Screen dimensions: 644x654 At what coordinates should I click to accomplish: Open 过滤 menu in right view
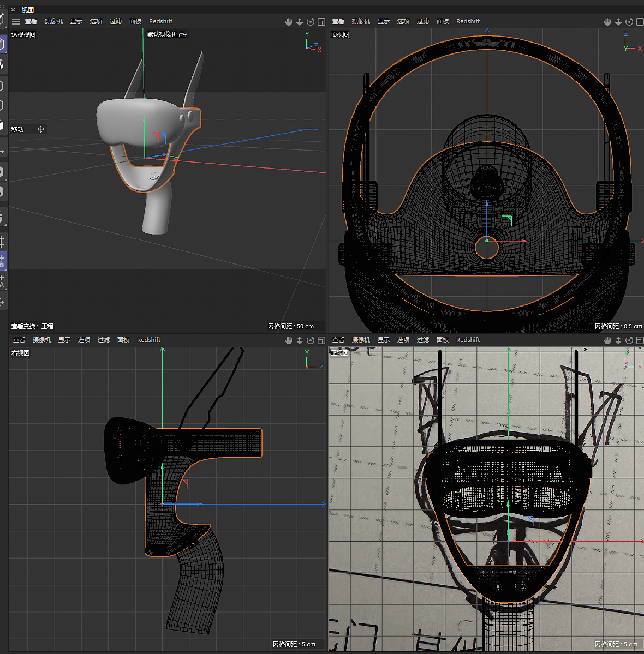[104, 340]
